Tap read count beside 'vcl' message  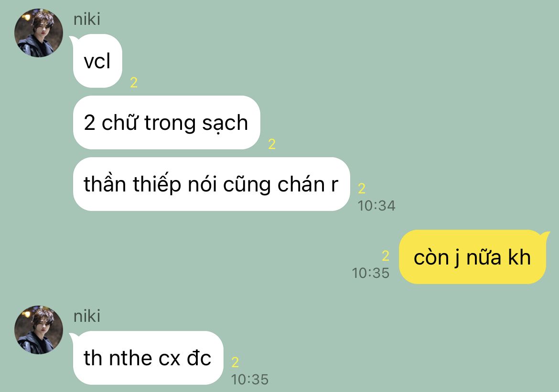pos(134,83)
